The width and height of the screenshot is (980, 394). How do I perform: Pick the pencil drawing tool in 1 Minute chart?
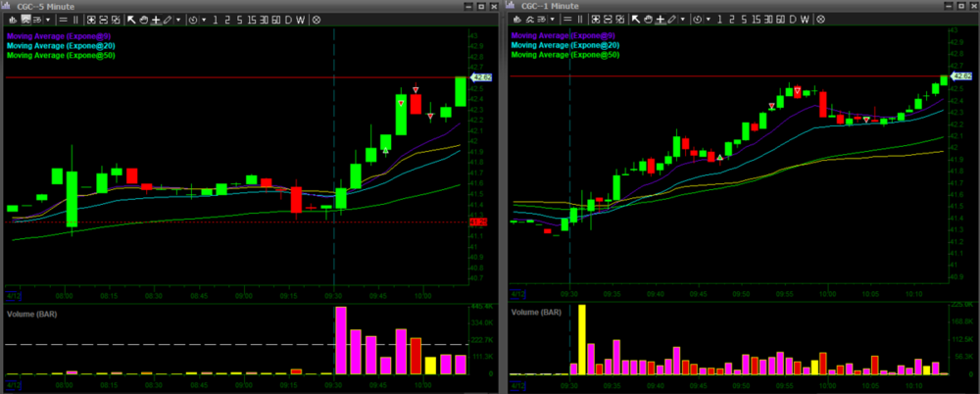(x=672, y=20)
